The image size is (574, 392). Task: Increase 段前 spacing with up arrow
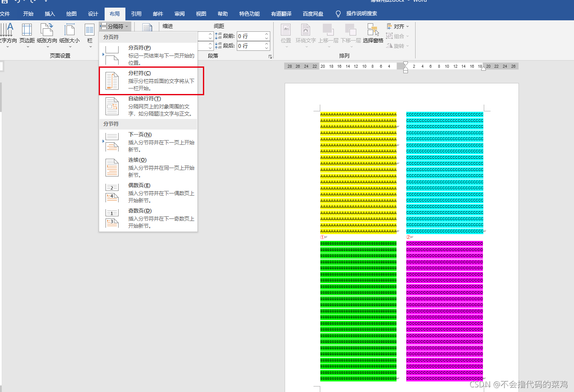point(267,34)
